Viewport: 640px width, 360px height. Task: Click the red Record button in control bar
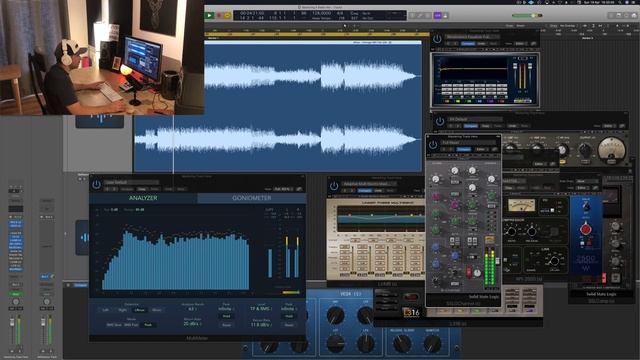pos(219,16)
